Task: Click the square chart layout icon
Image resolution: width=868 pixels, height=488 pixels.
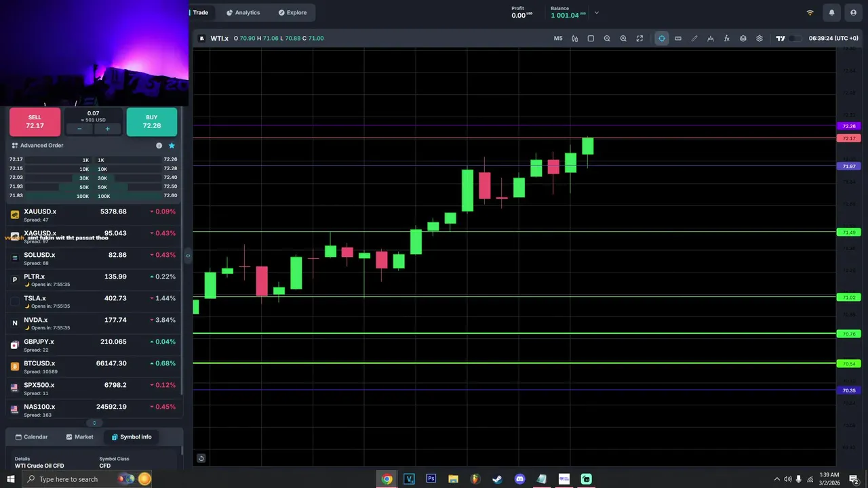Action: click(x=591, y=39)
